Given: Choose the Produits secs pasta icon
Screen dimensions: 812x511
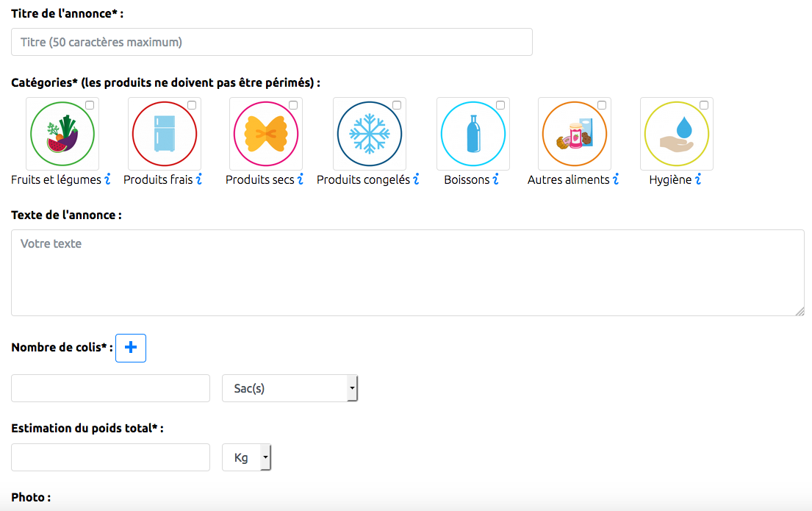Looking at the screenshot, I should pos(266,134).
